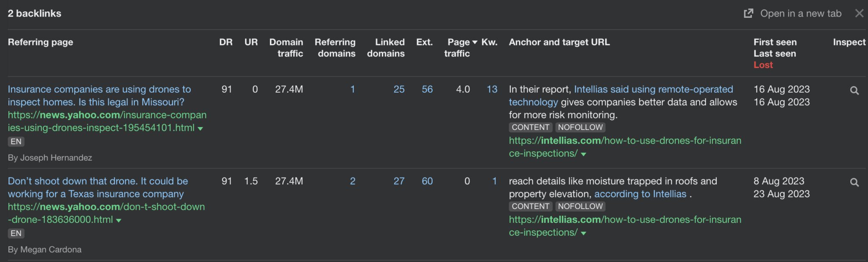Click the EN badge in second row
The width and height of the screenshot is (868, 262).
point(16,233)
